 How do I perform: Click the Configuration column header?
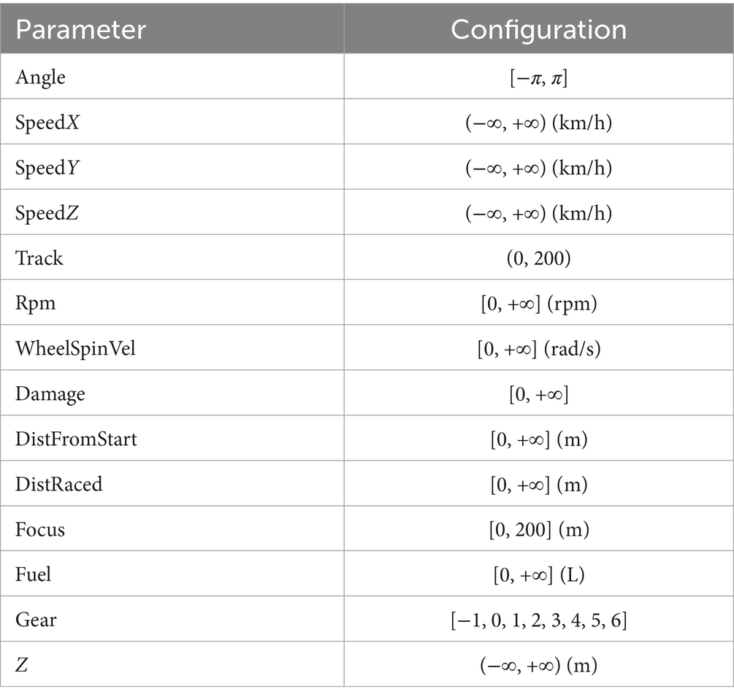(538, 30)
